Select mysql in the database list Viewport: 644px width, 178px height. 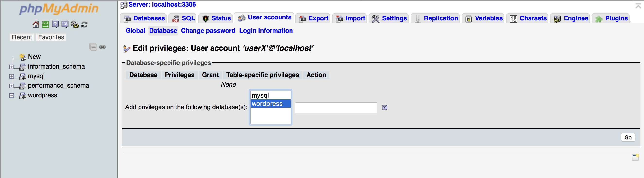point(271,95)
